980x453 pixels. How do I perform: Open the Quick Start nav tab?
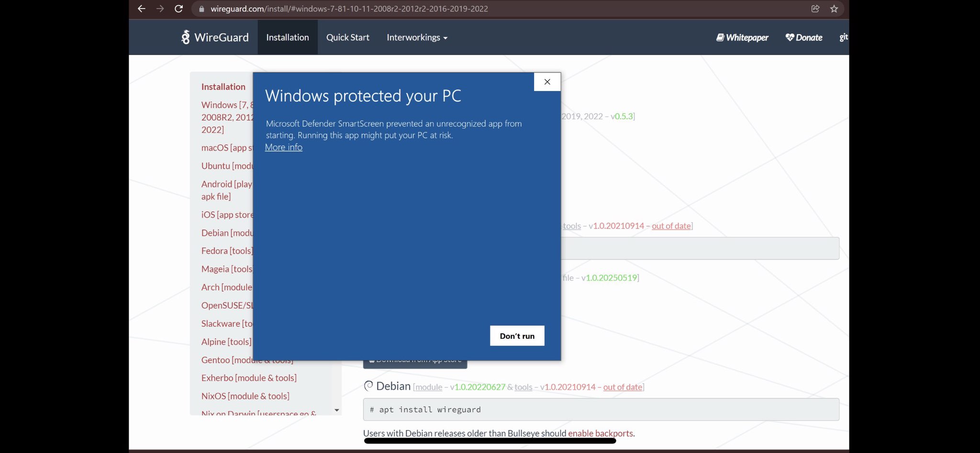(348, 37)
